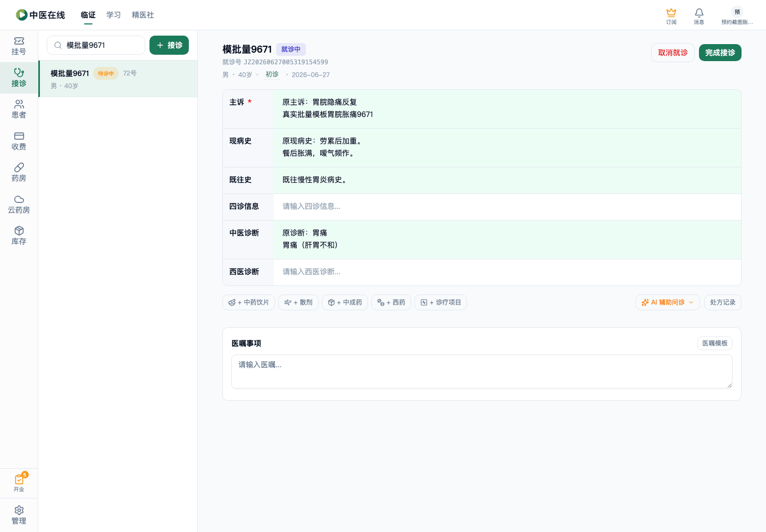
Task: Edit the 现病史 text field
Action: pyautogui.click(x=507, y=147)
